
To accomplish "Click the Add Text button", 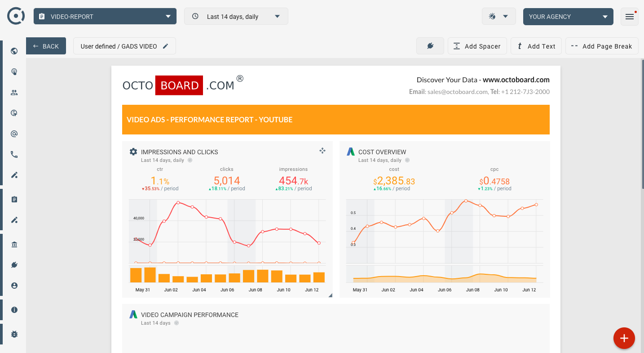I will pyautogui.click(x=536, y=46).
